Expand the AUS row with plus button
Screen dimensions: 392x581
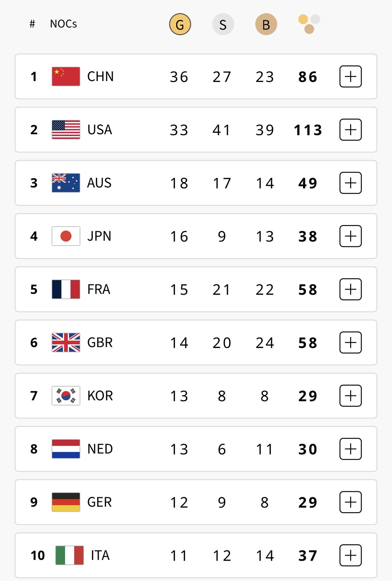pyautogui.click(x=350, y=183)
